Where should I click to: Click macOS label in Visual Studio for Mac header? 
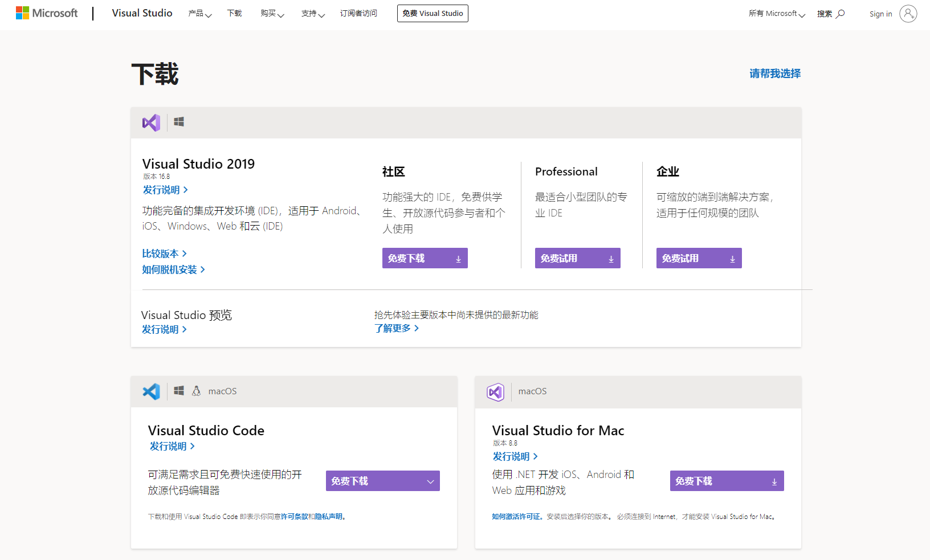click(532, 391)
